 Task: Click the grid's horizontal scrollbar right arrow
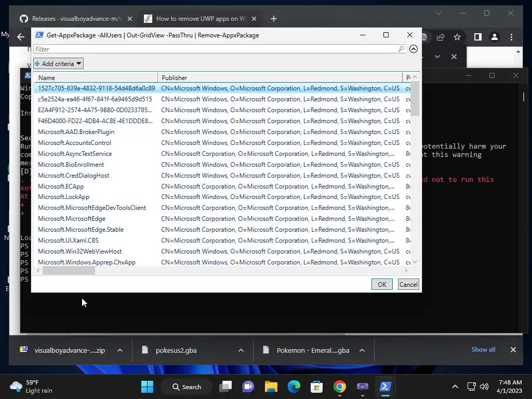[x=406, y=270]
